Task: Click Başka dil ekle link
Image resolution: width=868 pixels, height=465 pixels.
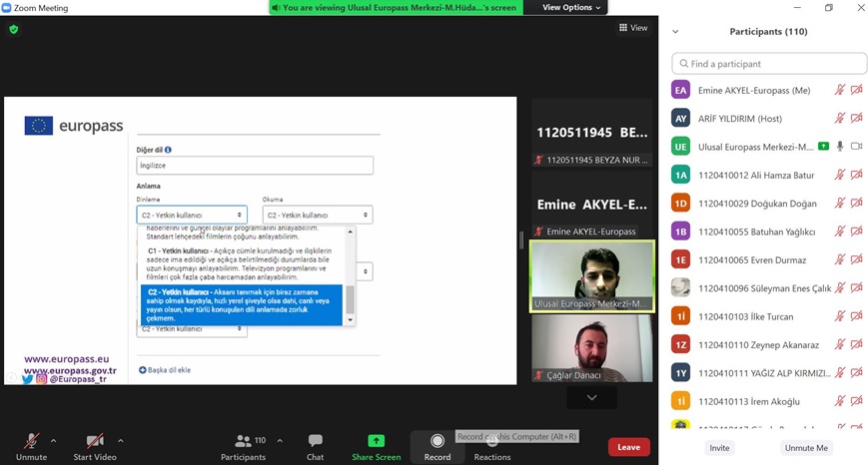Action: (165, 370)
